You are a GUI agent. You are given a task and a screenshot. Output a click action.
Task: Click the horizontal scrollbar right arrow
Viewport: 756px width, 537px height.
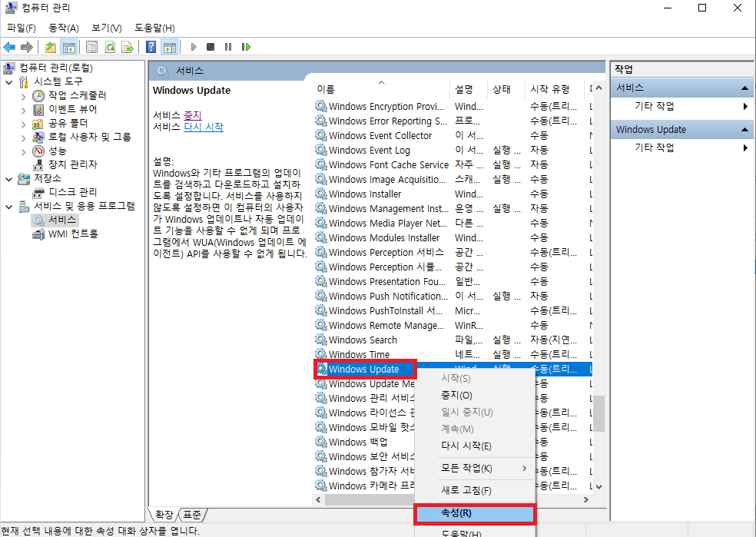coord(586,500)
